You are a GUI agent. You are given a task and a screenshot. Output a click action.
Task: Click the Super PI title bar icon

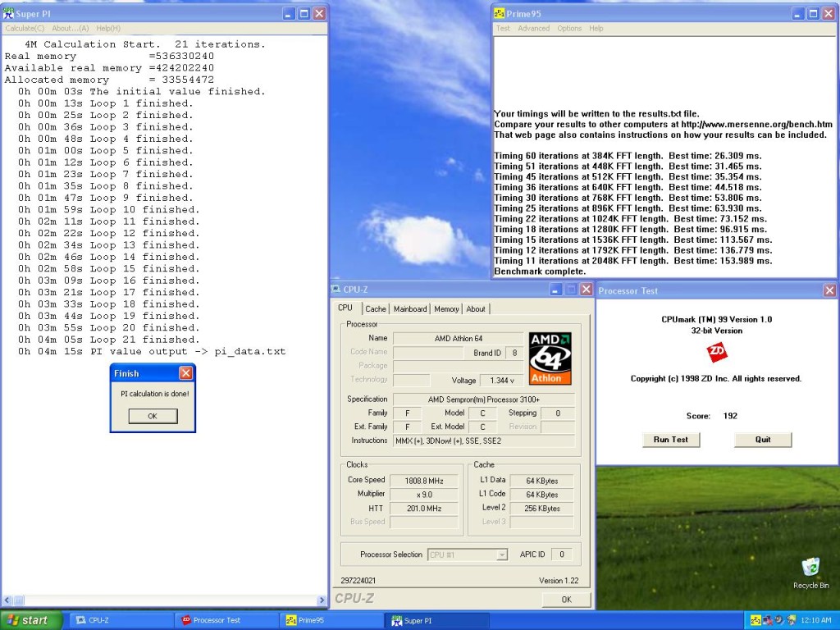pyautogui.click(x=8, y=14)
